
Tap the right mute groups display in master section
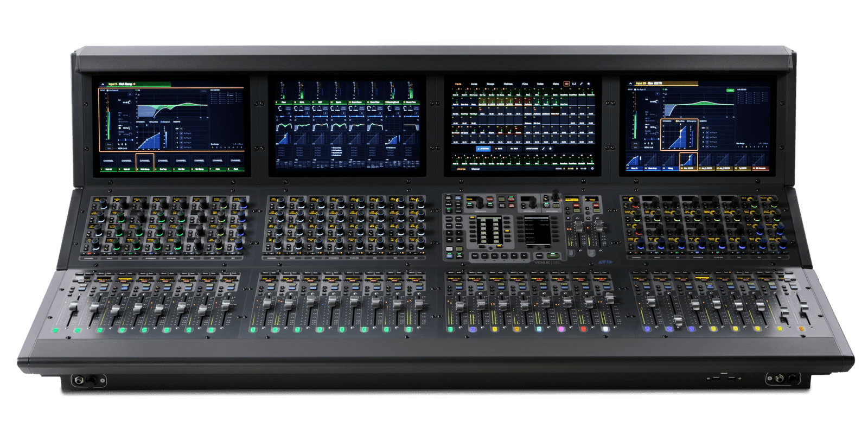pyautogui.click(x=537, y=230)
